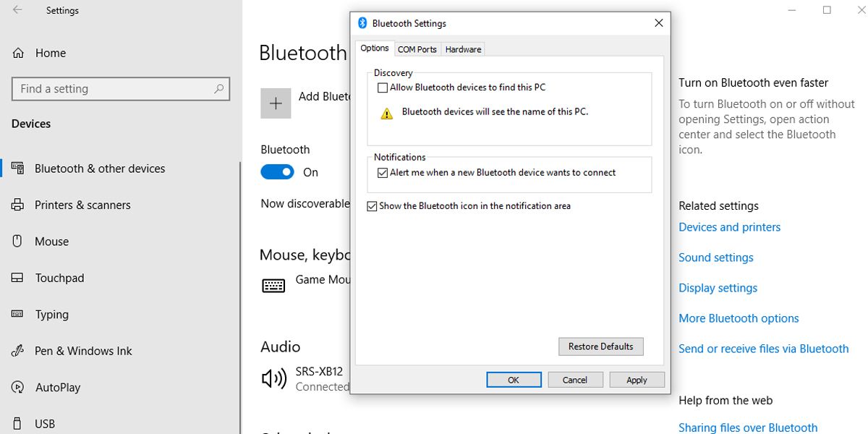Enable Allow Bluetooth devices to find this PC
Screen dimensions: 868x434
pyautogui.click(x=383, y=88)
